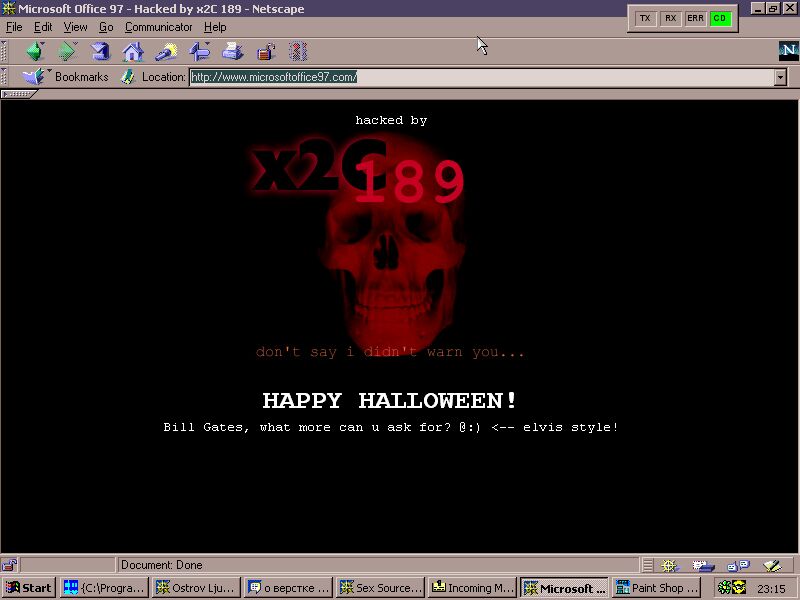Screen dimensions: 800x600
Task: Reload the current page
Action: pyautogui.click(x=100, y=52)
